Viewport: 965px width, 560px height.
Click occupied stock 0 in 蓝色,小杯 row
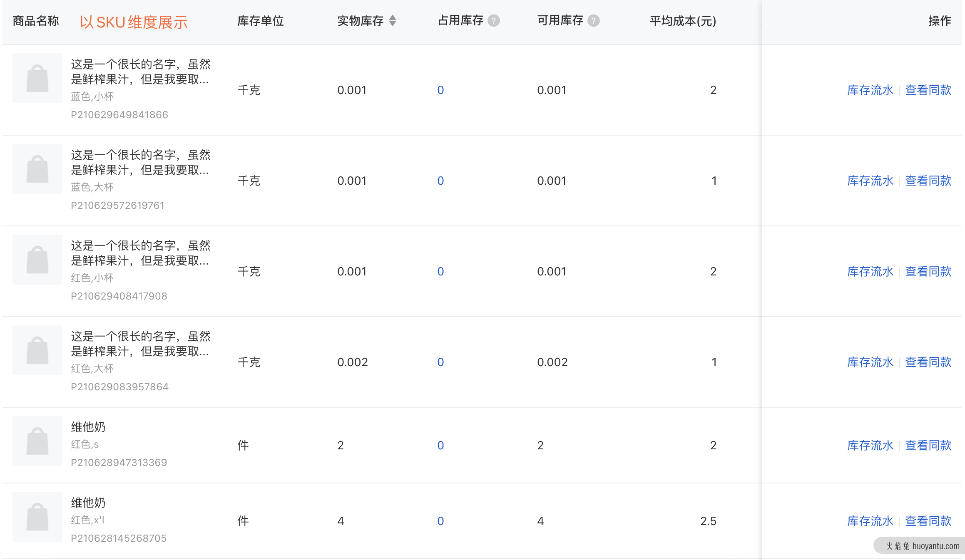[440, 90]
